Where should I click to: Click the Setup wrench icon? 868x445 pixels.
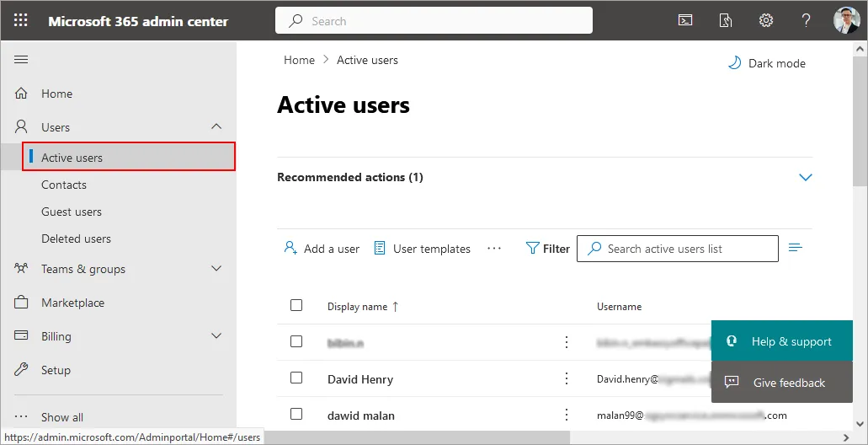coord(21,370)
